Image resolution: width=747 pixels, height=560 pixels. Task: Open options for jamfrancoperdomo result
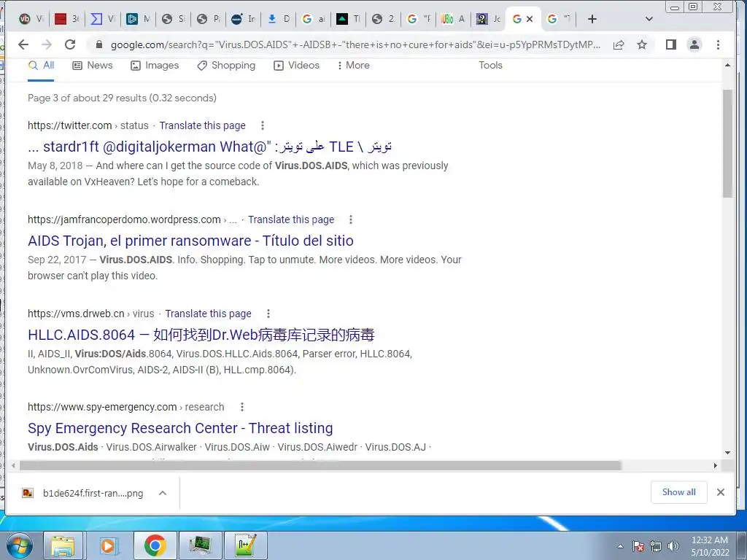click(x=351, y=219)
